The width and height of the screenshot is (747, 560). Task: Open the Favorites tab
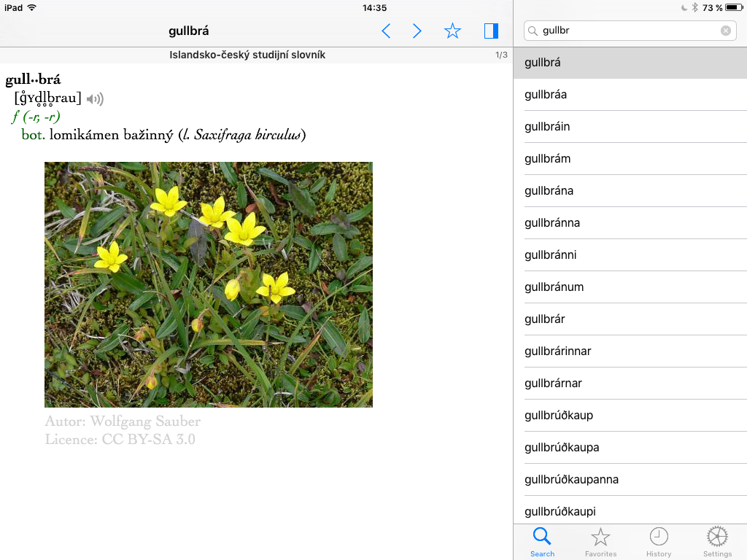(601, 542)
